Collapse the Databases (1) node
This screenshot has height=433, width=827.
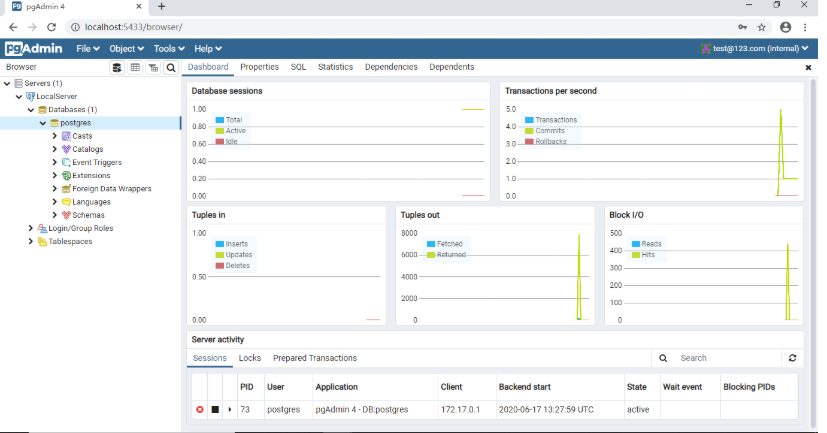(31, 110)
